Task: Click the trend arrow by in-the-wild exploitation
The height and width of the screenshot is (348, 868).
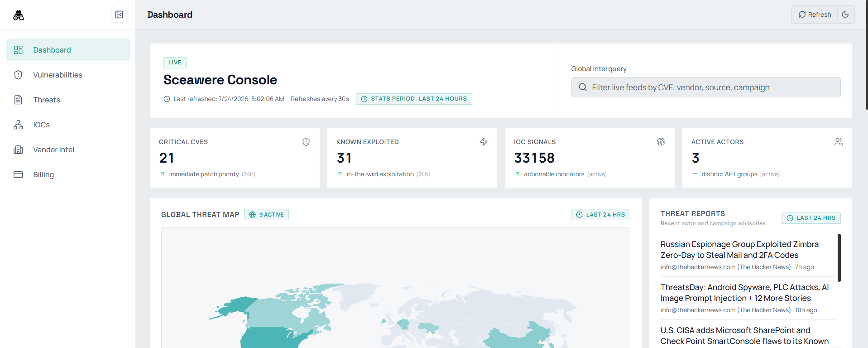Action: pos(340,174)
